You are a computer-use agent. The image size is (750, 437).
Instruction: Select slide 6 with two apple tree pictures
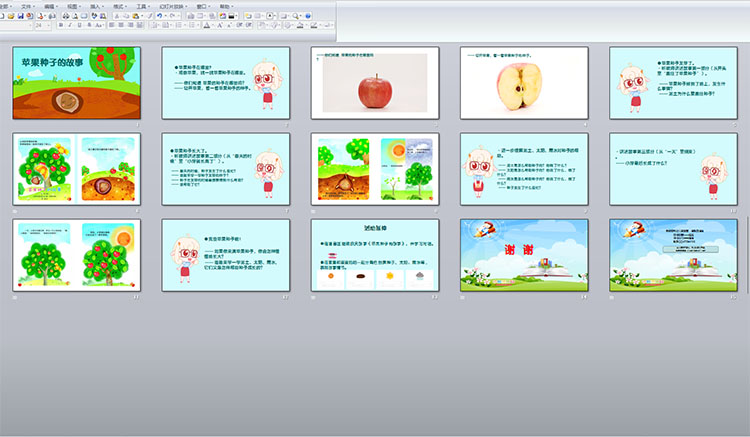pos(77,169)
